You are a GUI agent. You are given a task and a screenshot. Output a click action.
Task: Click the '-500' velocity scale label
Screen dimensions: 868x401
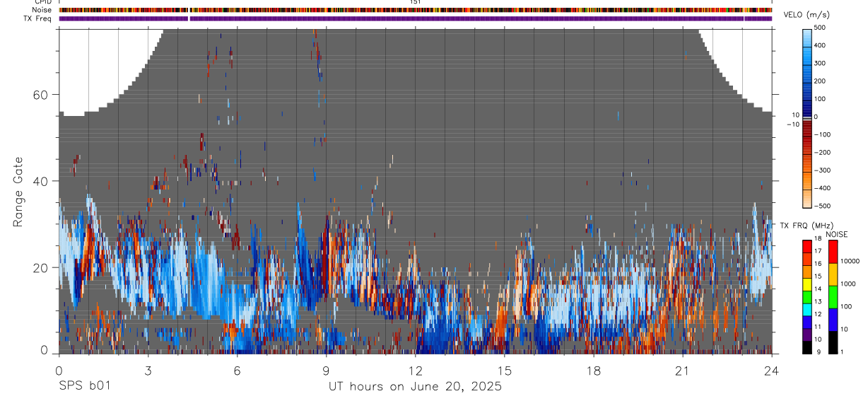tap(821, 206)
